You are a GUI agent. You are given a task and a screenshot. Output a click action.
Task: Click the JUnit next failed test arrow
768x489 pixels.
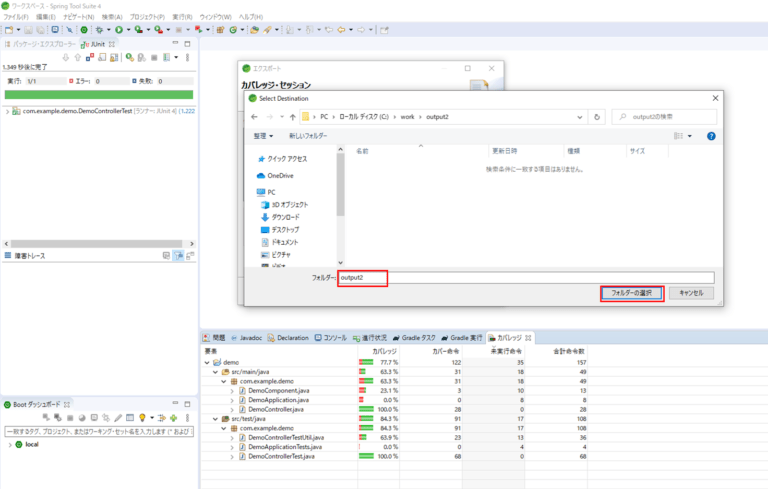65,57
